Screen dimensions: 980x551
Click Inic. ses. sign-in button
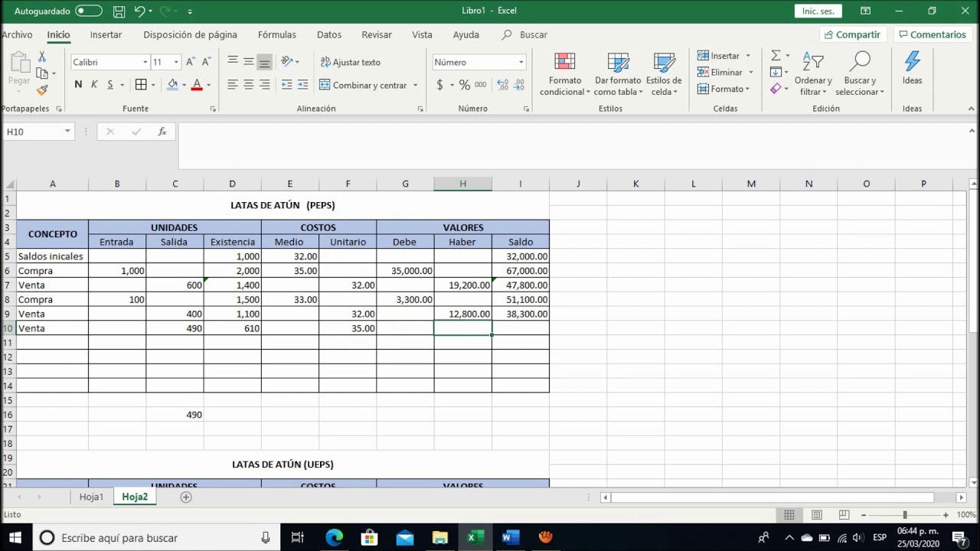818,11
